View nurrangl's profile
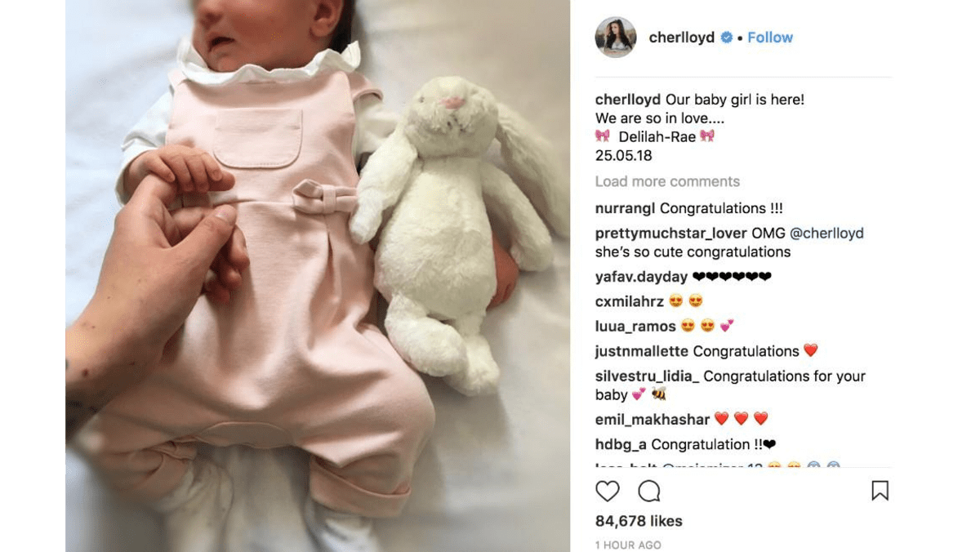This screenshot has height=552, width=980. [x=626, y=208]
